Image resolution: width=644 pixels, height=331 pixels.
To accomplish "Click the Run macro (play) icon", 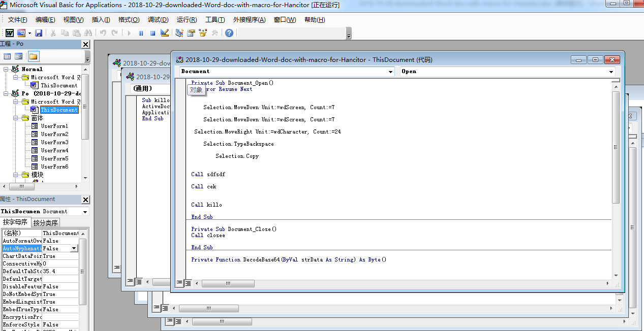I will coord(129,33).
